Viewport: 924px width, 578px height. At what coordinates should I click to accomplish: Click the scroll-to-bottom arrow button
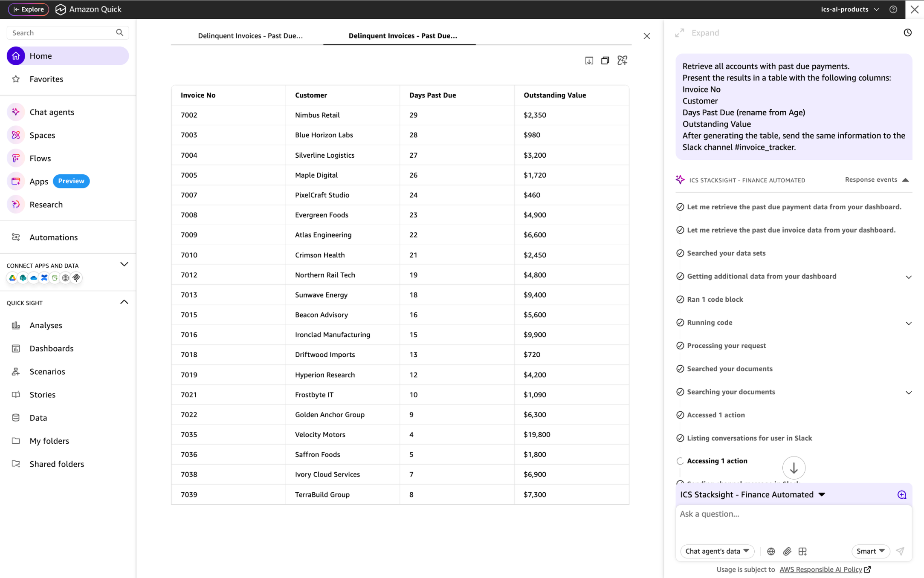tap(794, 468)
